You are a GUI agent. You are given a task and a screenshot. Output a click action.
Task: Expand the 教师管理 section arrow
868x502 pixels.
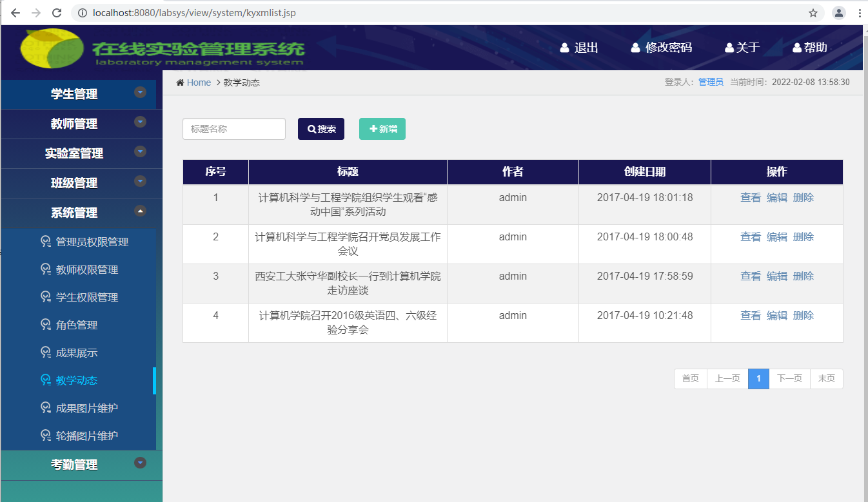pyautogui.click(x=140, y=122)
